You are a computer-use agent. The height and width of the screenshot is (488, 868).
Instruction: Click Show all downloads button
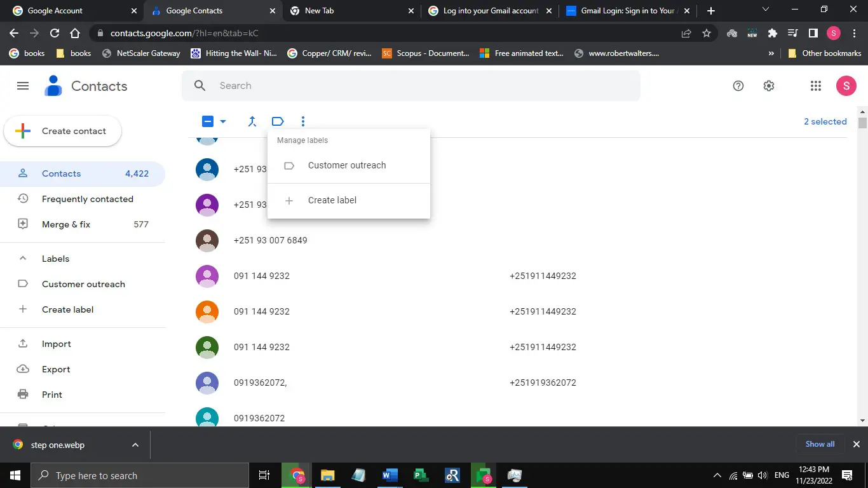[820, 444]
